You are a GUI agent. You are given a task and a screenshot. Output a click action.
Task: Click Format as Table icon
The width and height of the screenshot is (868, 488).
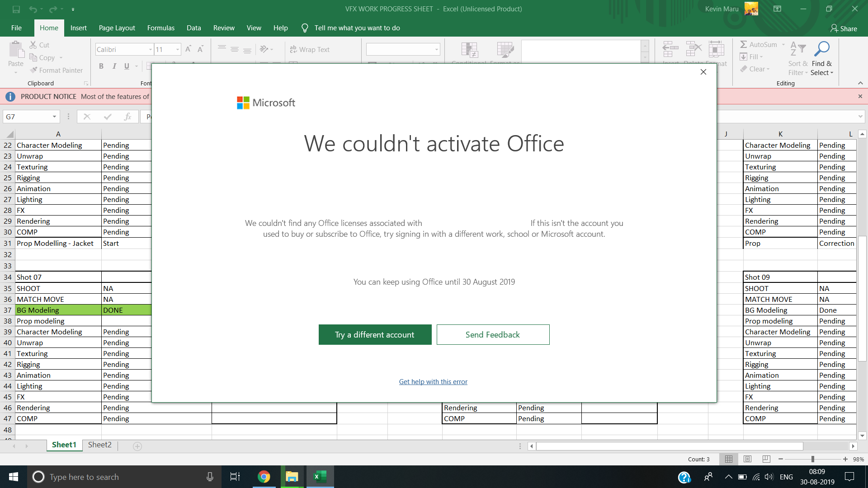click(x=505, y=50)
